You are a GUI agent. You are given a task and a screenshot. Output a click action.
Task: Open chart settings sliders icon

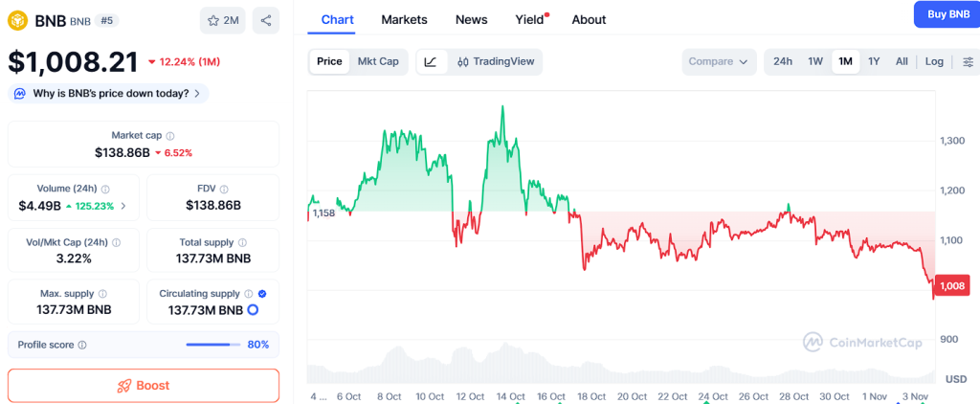click(969, 61)
